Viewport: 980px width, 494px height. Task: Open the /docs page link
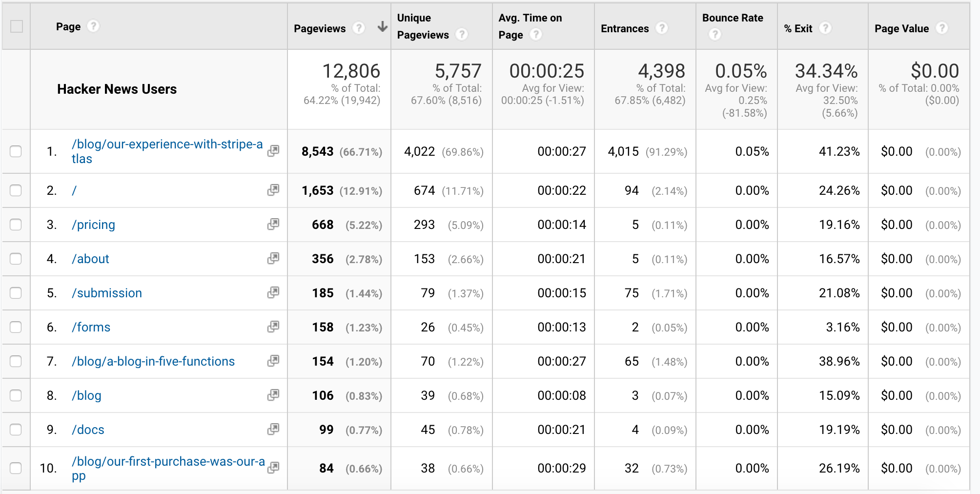[x=88, y=430]
